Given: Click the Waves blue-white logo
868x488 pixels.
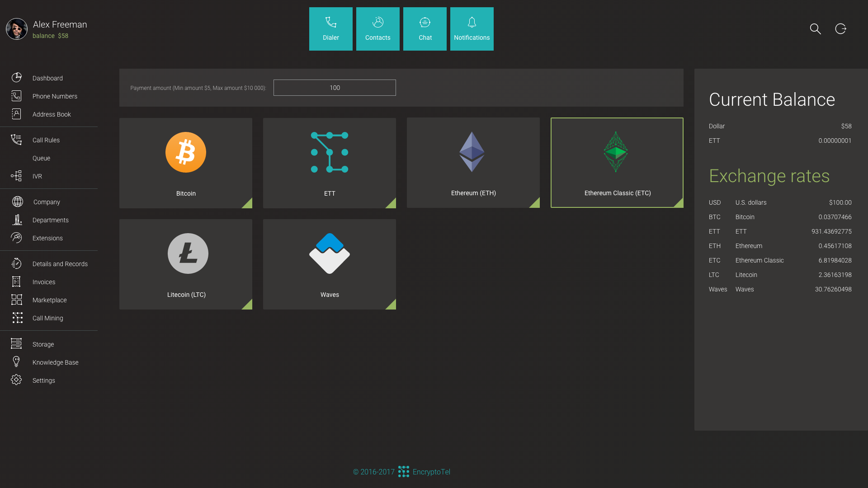Looking at the screenshot, I should point(330,253).
